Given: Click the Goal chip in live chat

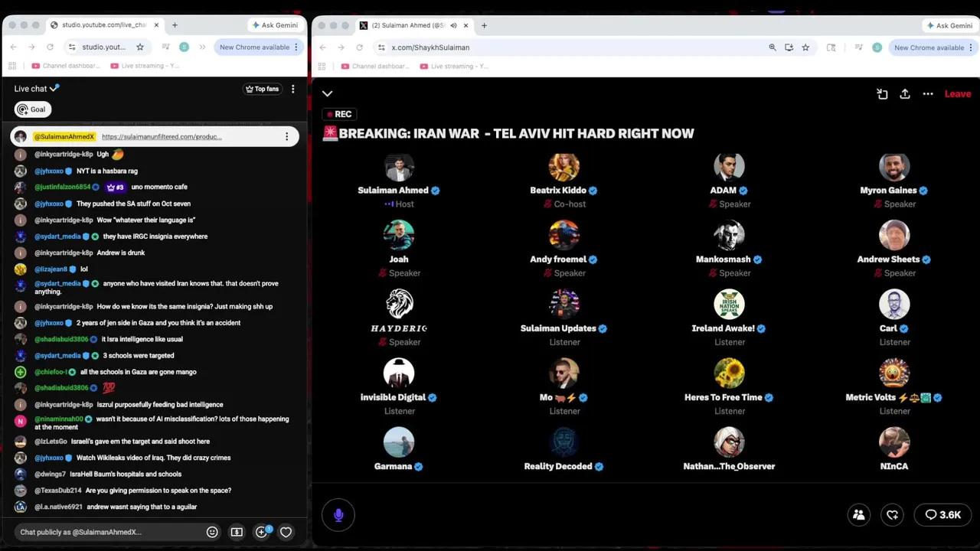Looking at the screenshot, I should click(x=32, y=109).
